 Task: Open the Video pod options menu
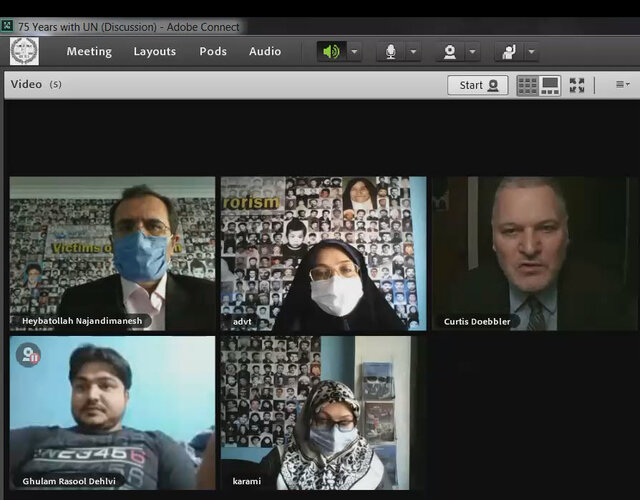pos(622,84)
